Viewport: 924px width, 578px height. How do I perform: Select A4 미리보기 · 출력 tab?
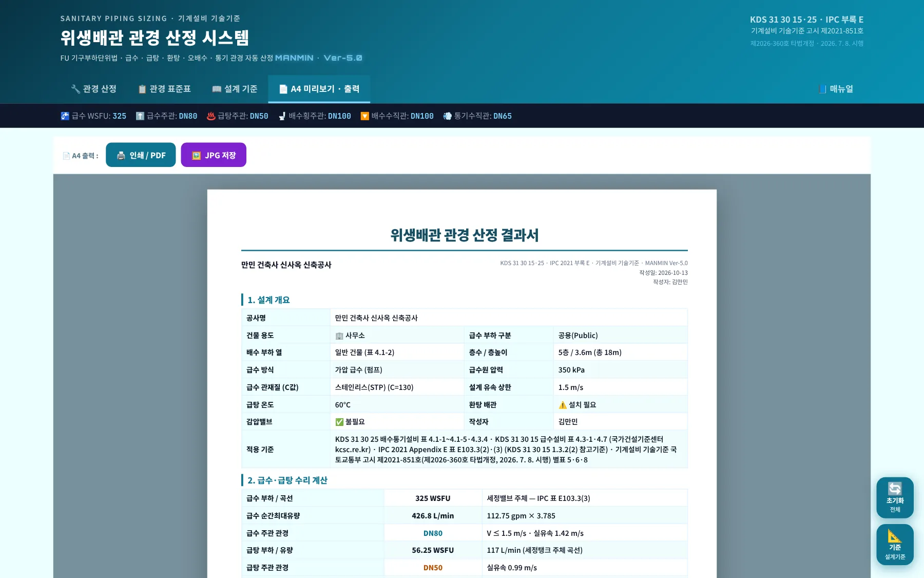click(319, 89)
